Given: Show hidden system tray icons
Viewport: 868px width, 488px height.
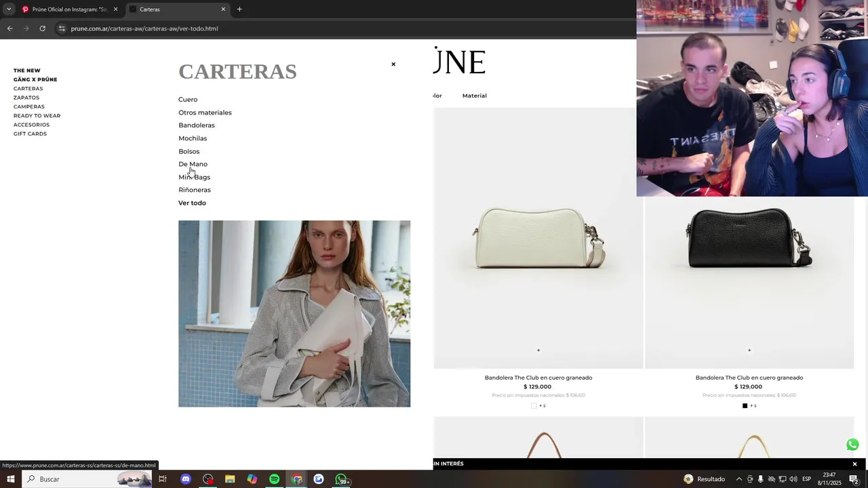Looking at the screenshot, I should (x=739, y=479).
